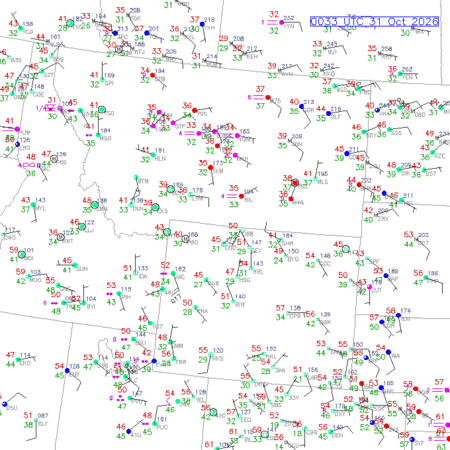Click the green station dot at YCD

(x=20, y=29)
